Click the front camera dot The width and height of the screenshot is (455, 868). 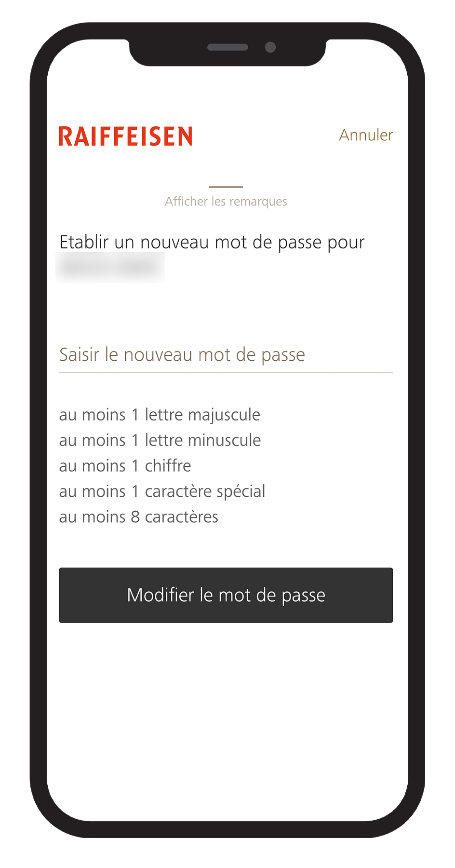click(x=270, y=47)
